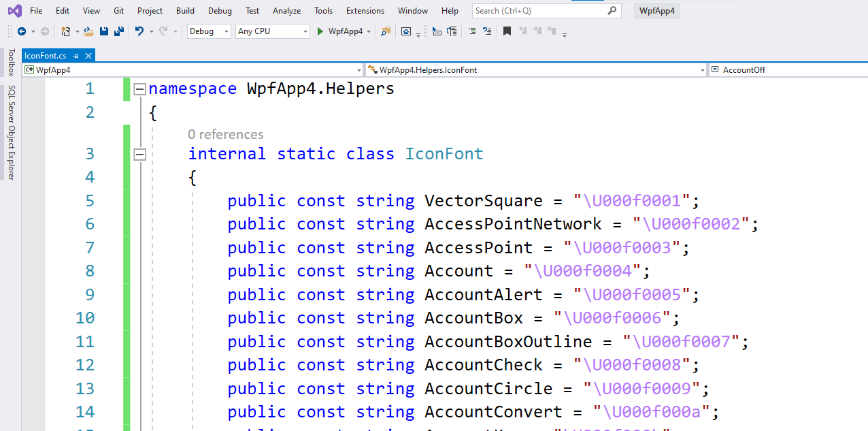Open the Window menu
Viewport: 868px width, 431px height.
click(413, 11)
